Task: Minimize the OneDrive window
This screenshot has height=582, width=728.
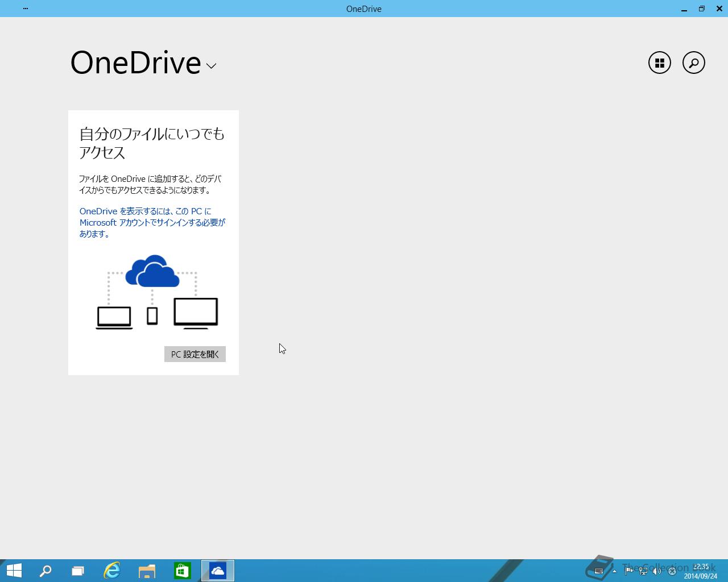Action: (684, 9)
